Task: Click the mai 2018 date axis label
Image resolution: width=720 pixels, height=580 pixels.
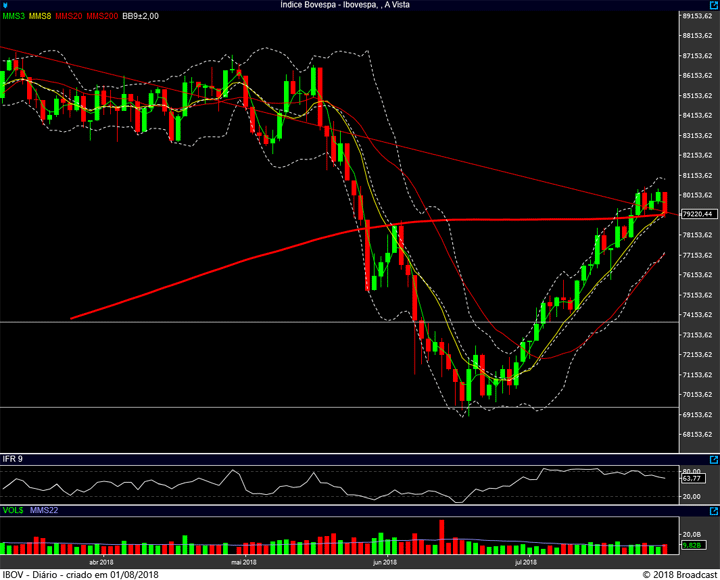Action: 244,562
